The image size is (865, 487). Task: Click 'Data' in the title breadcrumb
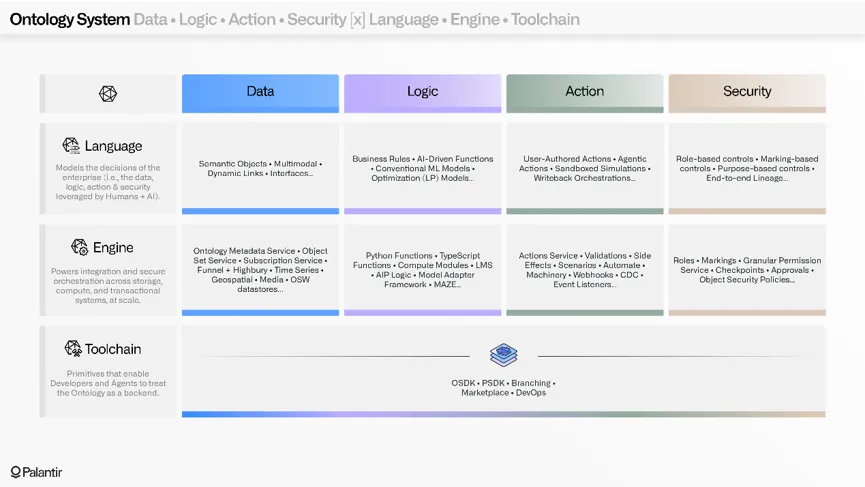pos(150,19)
